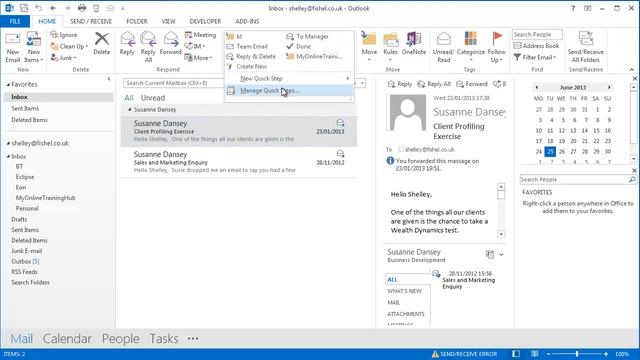Delete the selected message
640x360 pixels.
[x=102, y=44]
